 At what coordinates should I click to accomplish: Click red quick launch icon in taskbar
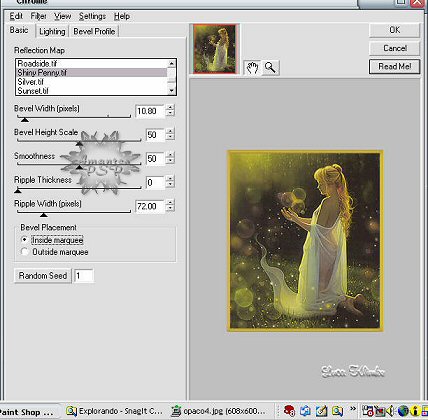pyautogui.click(x=289, y=411)
